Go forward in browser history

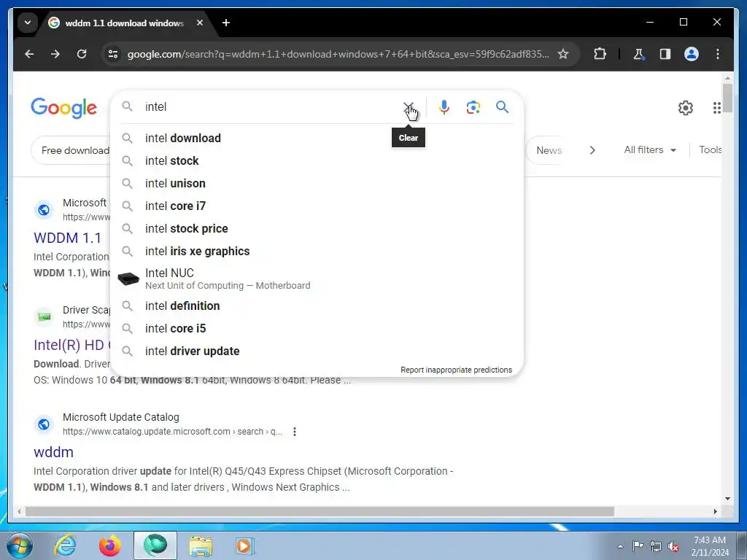pos(55,54)
